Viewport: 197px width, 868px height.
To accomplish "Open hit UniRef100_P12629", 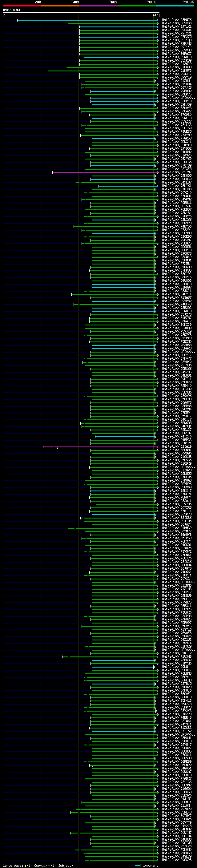I will 177,64.
